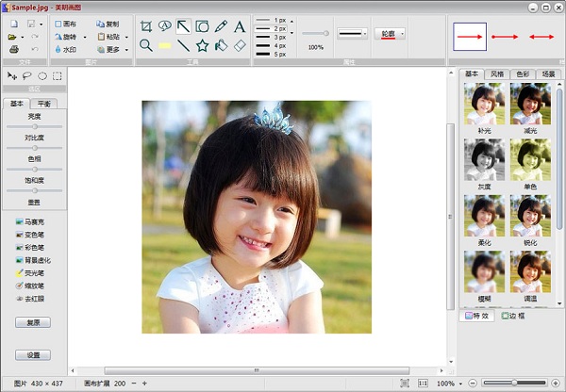Select the Lasso selection tool
This screenshot has width=566, height=392.
click(x=26, y=75)
